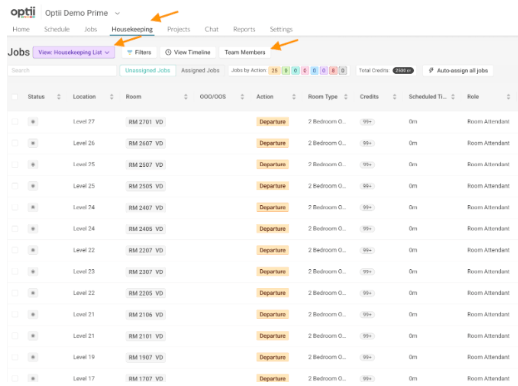Screen dimensions: 518x386
Task: Sort table by Credits column arrows
Action: tap(394, 97)
